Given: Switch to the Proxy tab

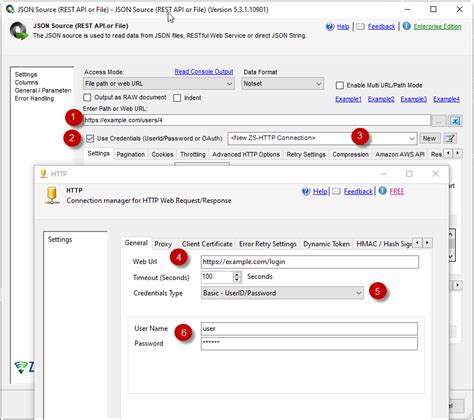Looking at the screenshot, I should pos(163,244).
